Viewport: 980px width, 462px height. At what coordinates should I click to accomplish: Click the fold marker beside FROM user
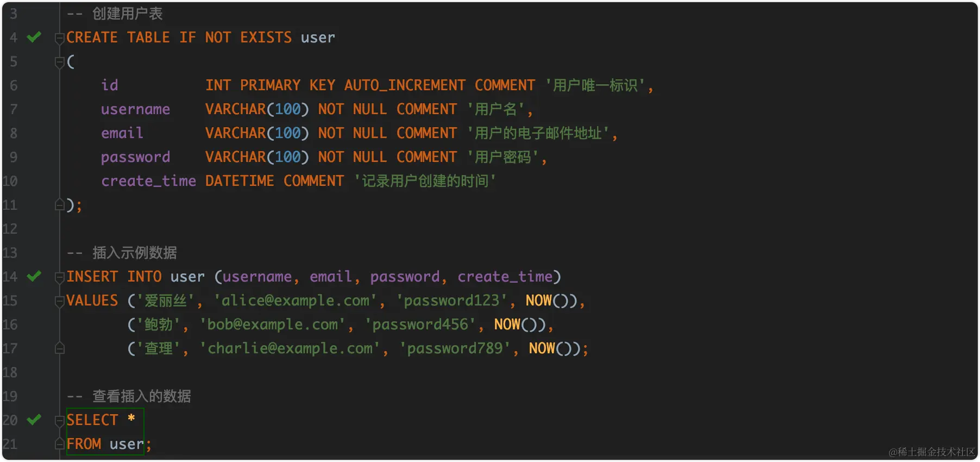point(60,444)
